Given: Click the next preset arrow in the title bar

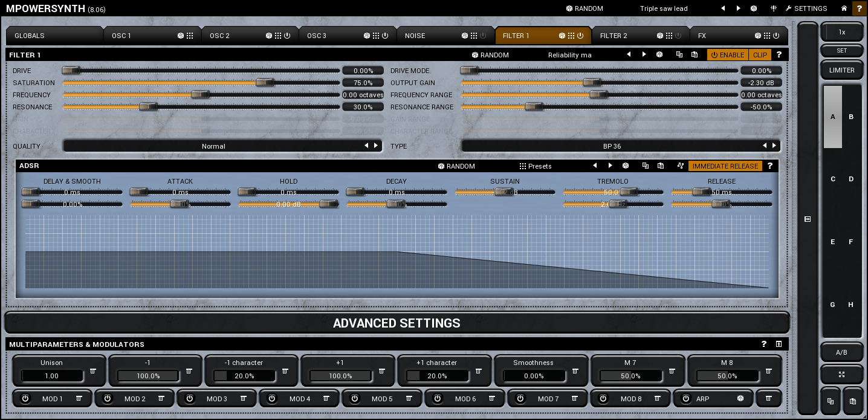Looking at the screenshot, I should [x=738, y=8].
